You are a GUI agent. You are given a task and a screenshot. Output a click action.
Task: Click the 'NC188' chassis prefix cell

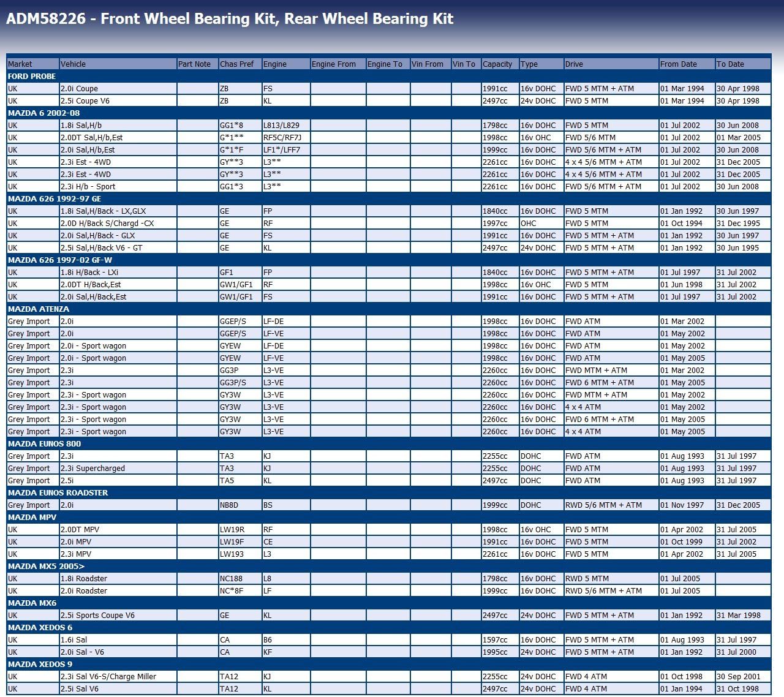point(239,578)
